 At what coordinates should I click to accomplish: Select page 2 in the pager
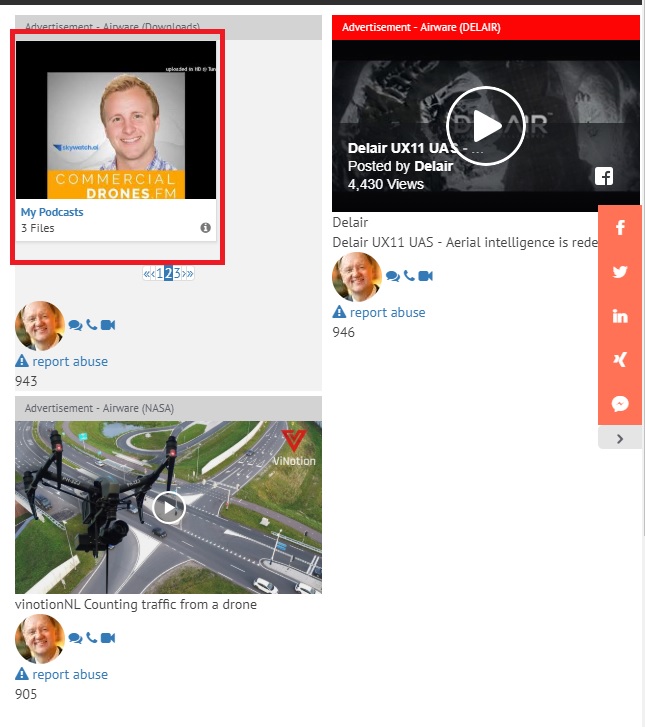168,274
